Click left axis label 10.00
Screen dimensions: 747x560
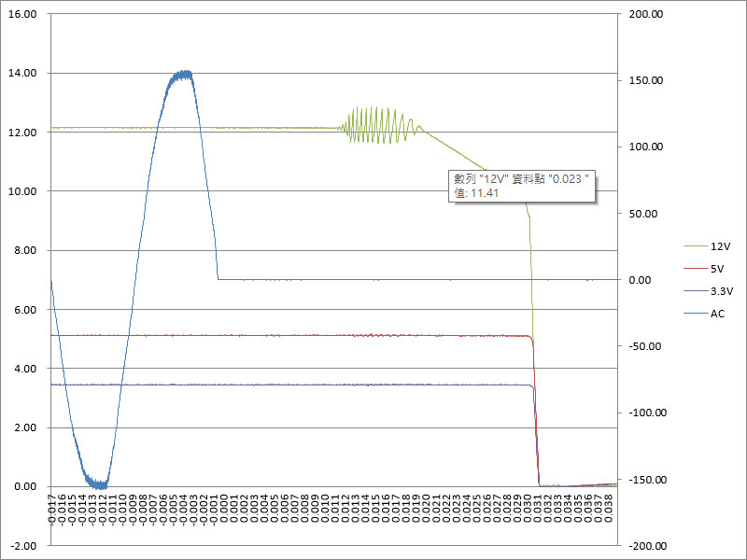point(22,191)
